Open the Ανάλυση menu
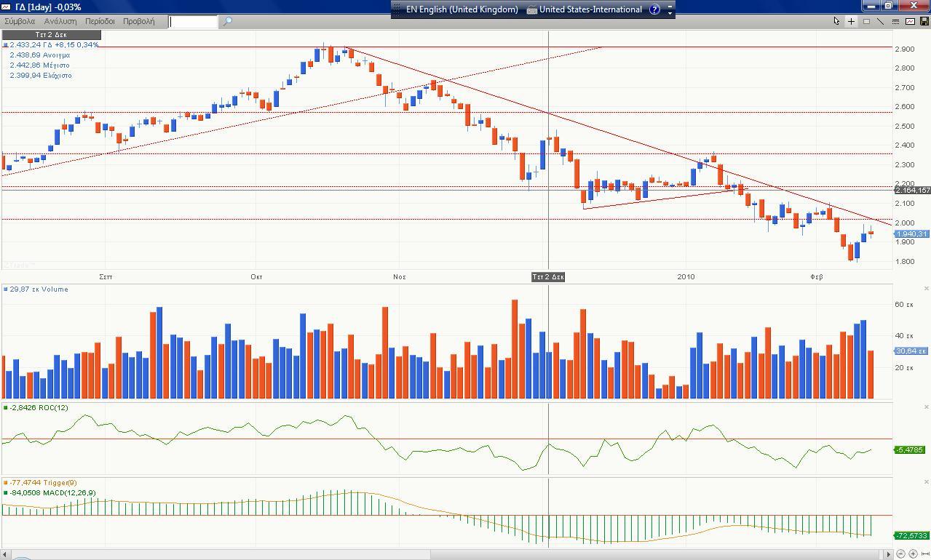This screenshot has width=931, height=560. tap(60, 21)
